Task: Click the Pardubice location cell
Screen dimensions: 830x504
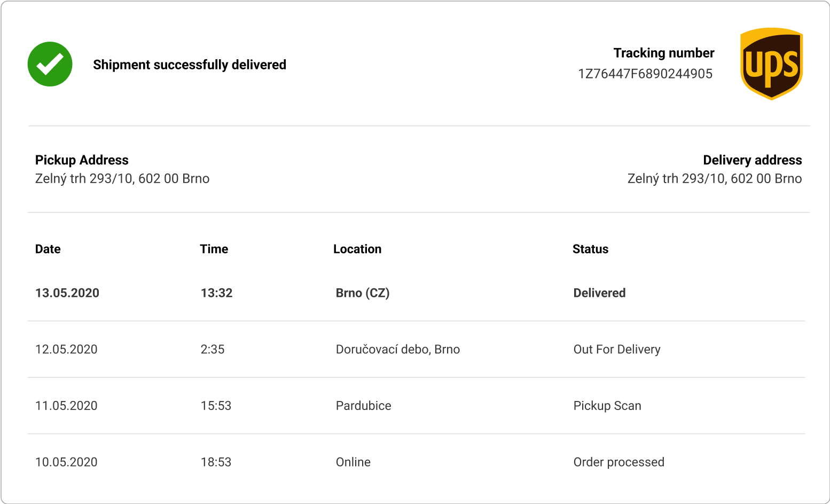Action: 364,406
